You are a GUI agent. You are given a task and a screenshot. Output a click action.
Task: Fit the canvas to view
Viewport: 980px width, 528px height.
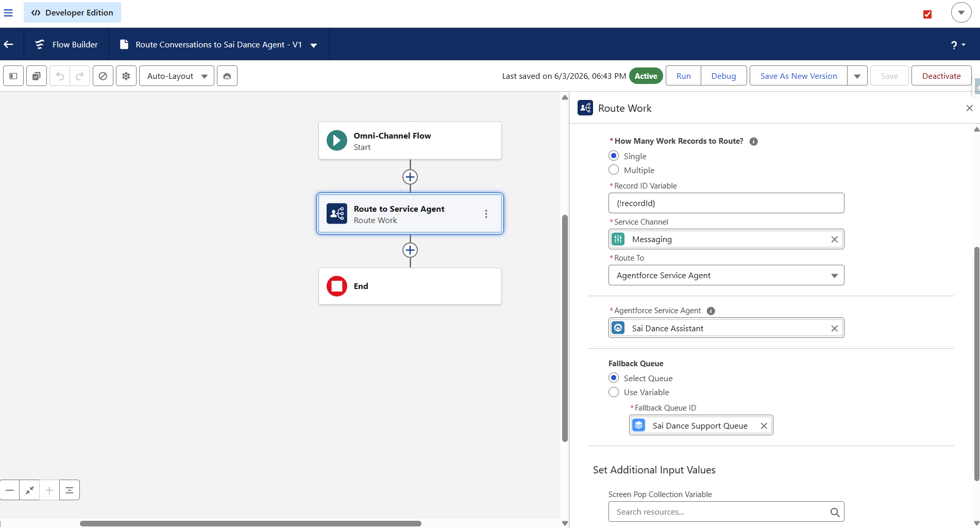(29, 490)
